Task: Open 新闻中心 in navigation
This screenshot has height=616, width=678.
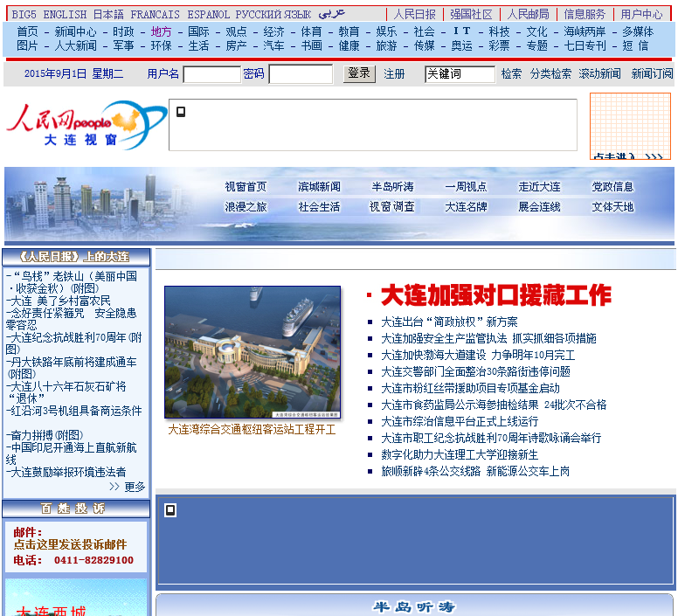Action: click(75, 31)
